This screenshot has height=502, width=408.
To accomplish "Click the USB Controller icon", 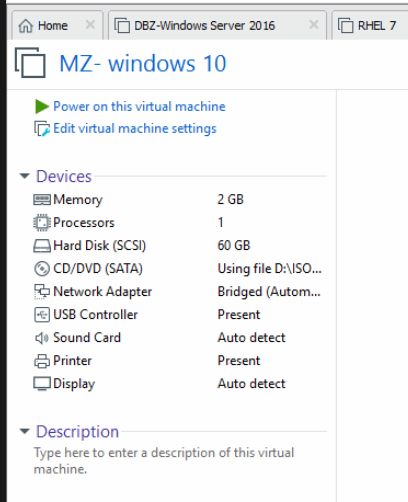I will click(42, 315).
